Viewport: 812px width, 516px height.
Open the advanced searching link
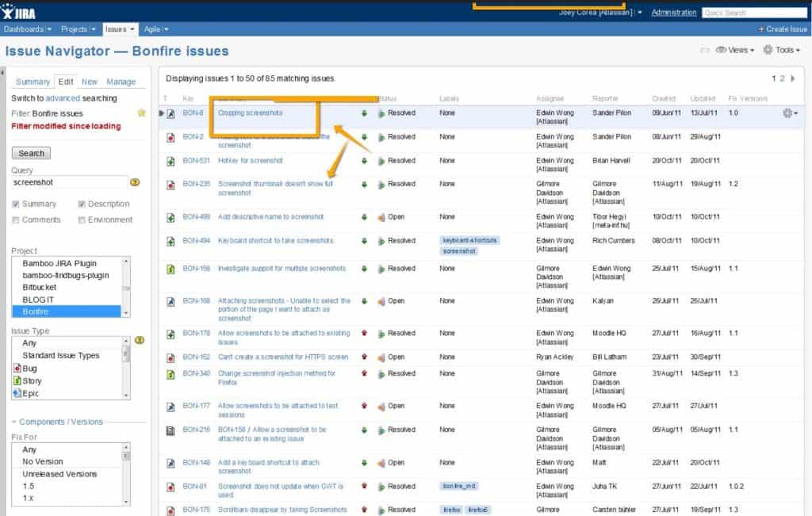63,98
